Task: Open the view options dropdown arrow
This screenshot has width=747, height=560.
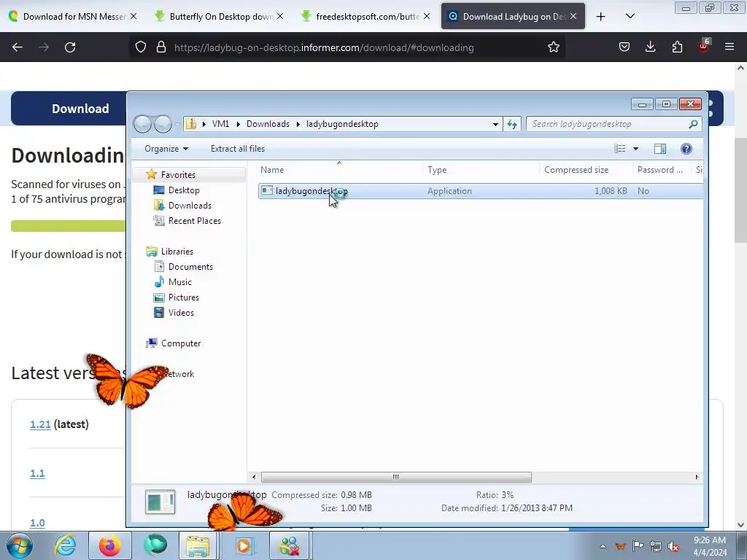Action: coord(635,149)
